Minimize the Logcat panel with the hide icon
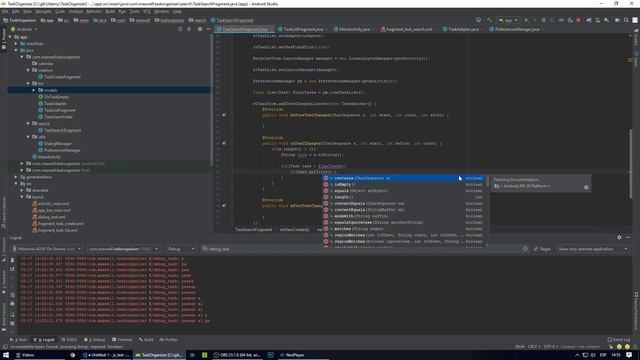Image resolution: width=640 pixels, height=360 pixels. coord(628,237)
